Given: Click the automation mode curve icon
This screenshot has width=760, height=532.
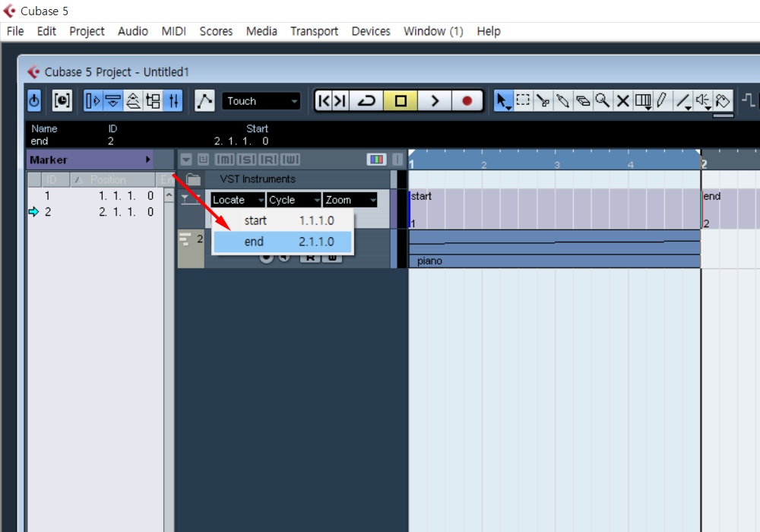Looking at the screenshot, I should (204, 101).
